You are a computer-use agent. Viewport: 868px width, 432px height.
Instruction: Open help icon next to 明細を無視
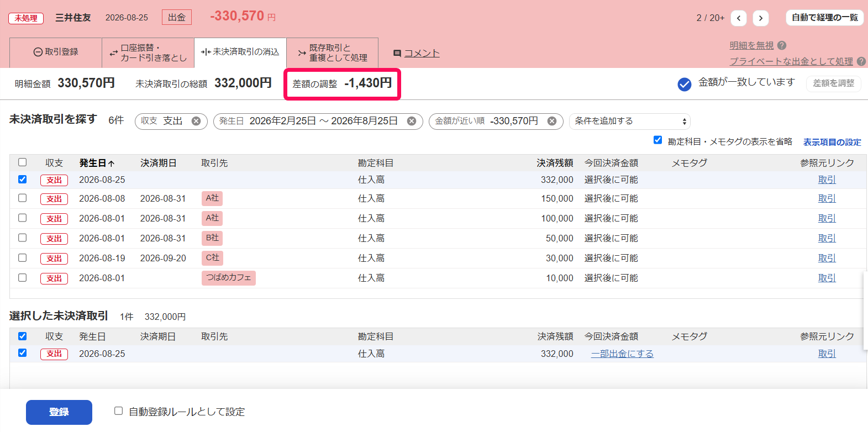[782, 45]
